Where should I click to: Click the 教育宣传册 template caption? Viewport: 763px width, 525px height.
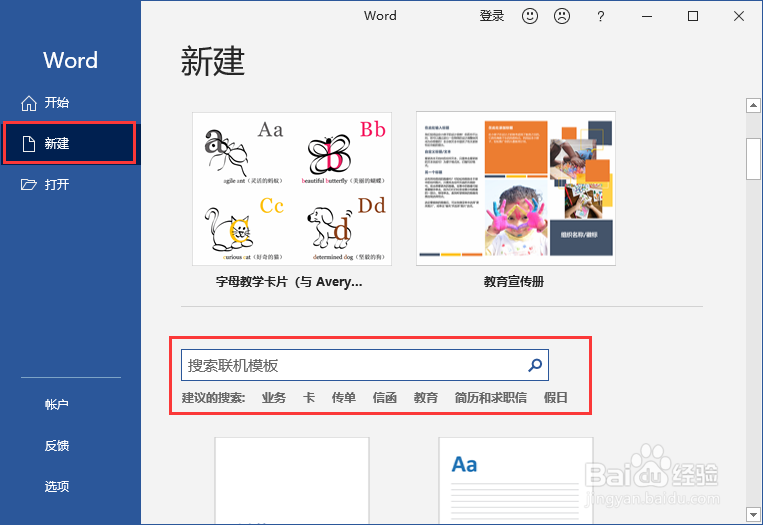coord(514,281)
